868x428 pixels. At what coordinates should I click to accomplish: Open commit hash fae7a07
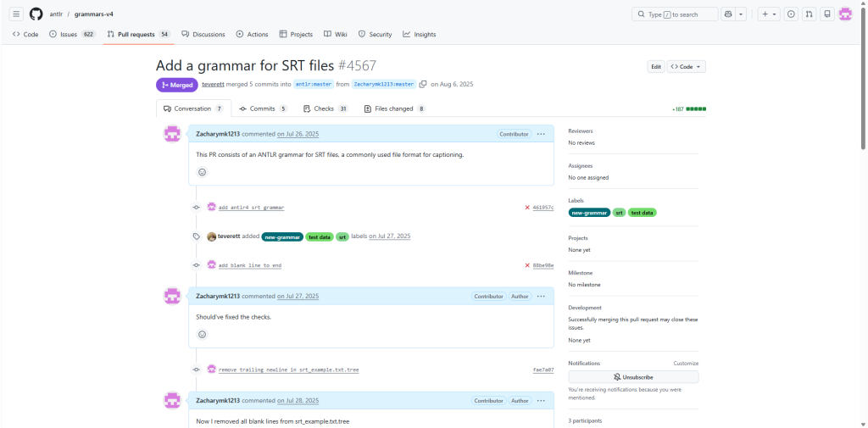pyautogui.click(x=543, y=370)
